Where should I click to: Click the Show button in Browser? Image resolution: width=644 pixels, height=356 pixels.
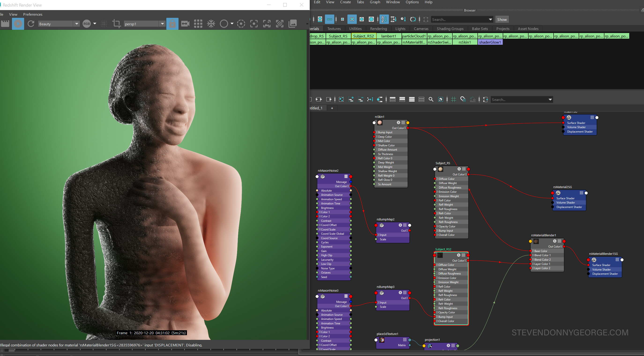502,19
